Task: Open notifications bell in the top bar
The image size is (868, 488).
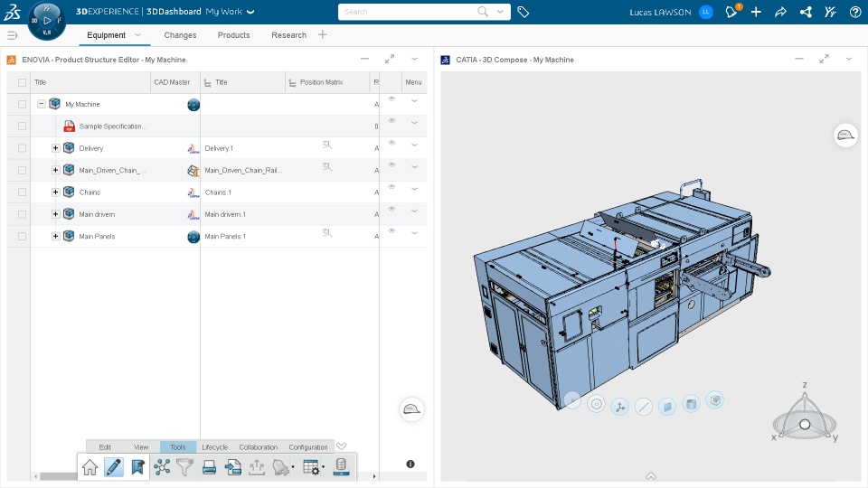Action: pos(731,12)
